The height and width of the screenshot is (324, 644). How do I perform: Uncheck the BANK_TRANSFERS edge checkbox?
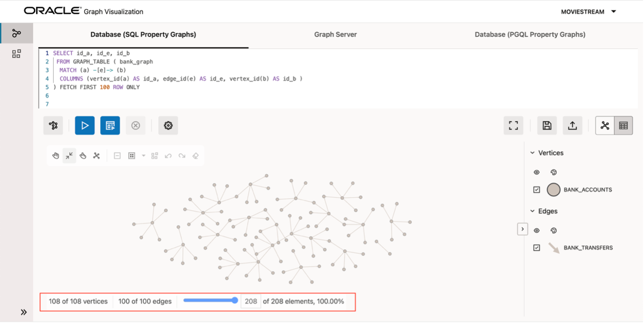[x=537, y=247]
